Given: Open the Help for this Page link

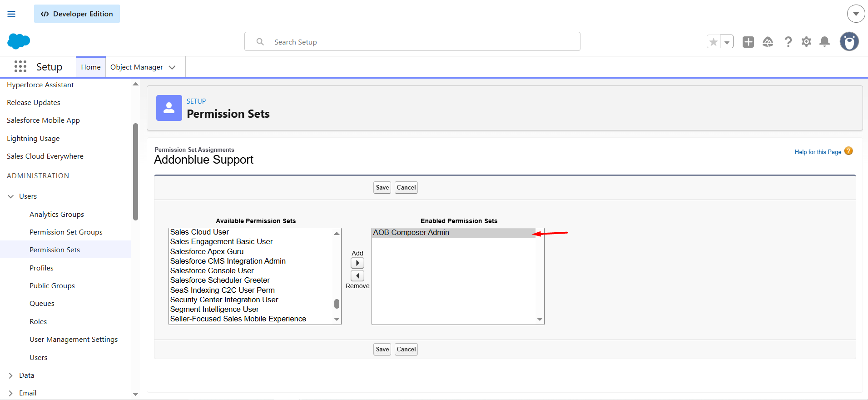Looking at the screenshot, I should point(818,152).
